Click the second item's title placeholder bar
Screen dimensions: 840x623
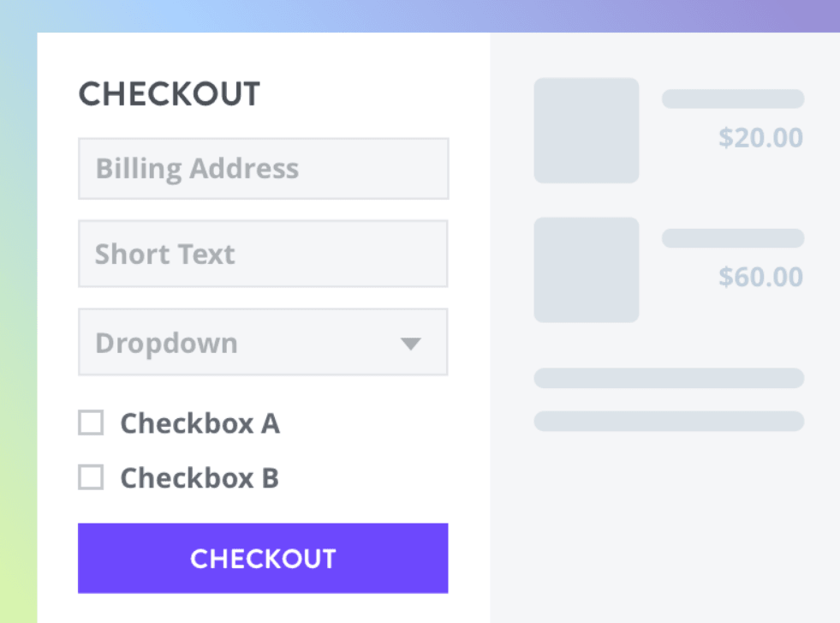pos(732,237)
